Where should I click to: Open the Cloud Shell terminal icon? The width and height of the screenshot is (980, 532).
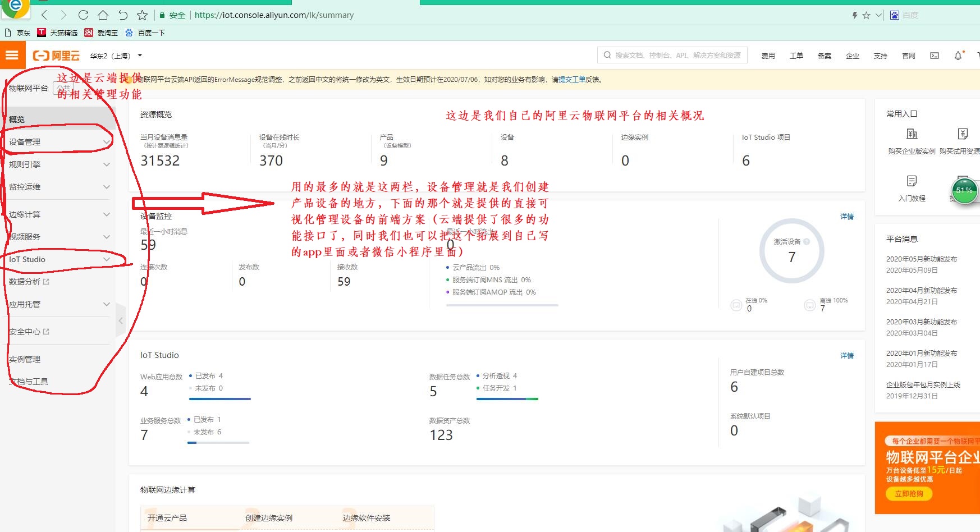(x=935, y=56)
